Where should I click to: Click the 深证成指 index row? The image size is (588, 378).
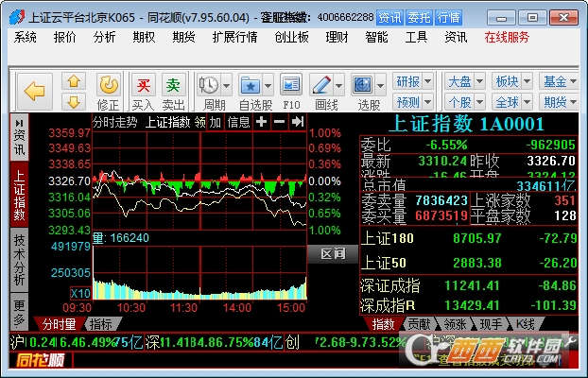pyautogui.click(x=469, y=285)
